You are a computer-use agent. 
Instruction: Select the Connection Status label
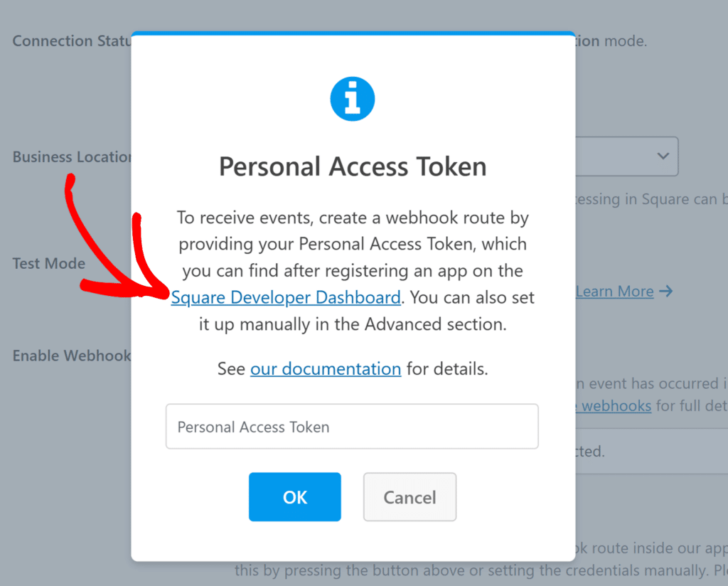click(72, 41)
